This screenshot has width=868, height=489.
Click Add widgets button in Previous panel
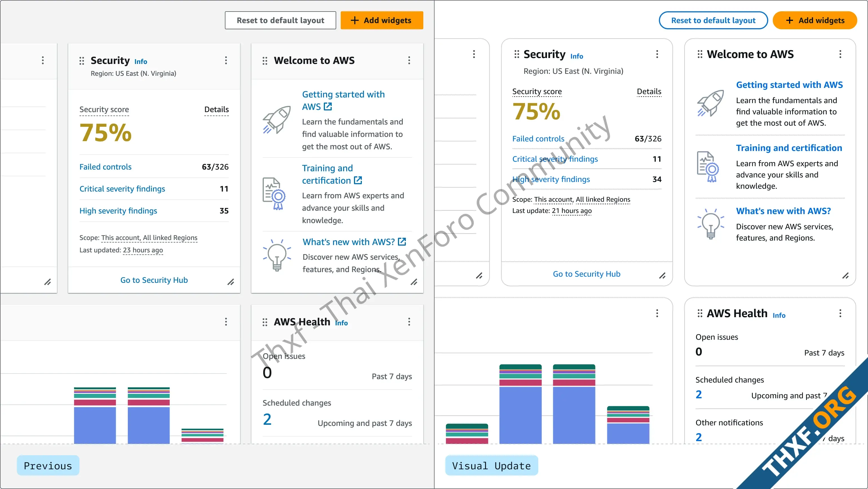click(382, 20)
